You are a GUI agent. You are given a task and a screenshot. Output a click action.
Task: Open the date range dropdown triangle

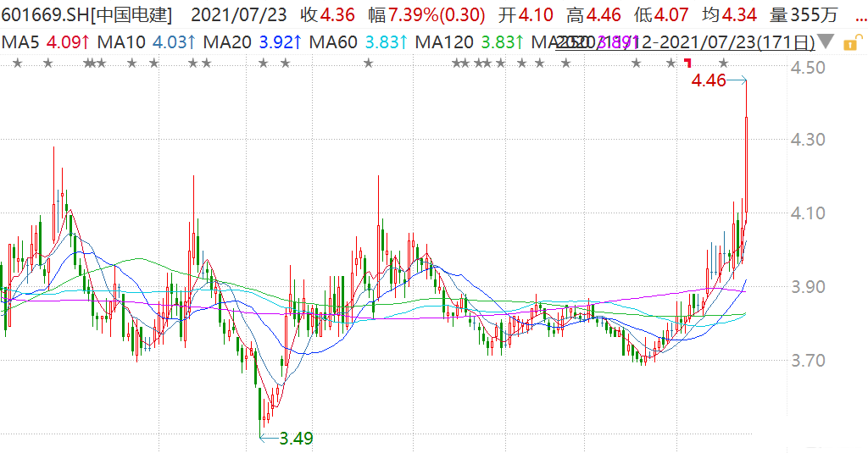(x=826, y=42)
